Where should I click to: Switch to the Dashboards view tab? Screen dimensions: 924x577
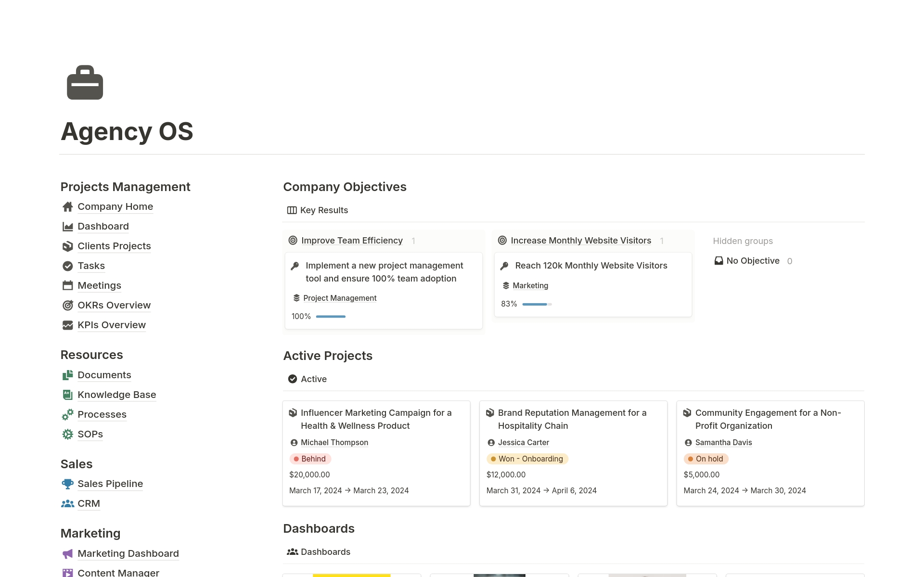point(319,552)
